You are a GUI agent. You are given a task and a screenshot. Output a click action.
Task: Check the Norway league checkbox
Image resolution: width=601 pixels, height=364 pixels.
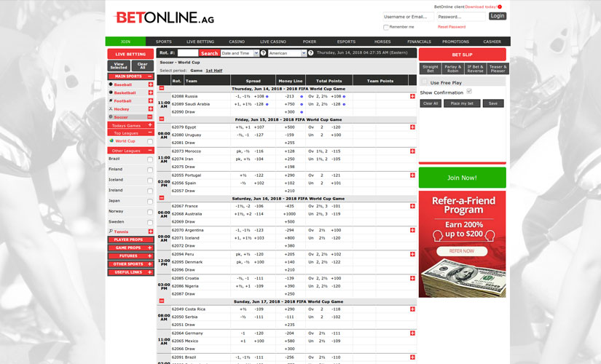150,212
